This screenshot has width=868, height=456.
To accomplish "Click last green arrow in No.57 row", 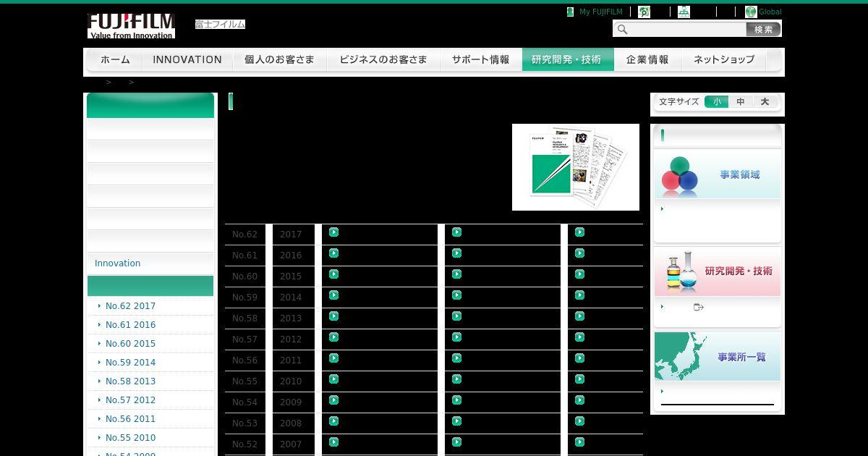I will point(579,337).
